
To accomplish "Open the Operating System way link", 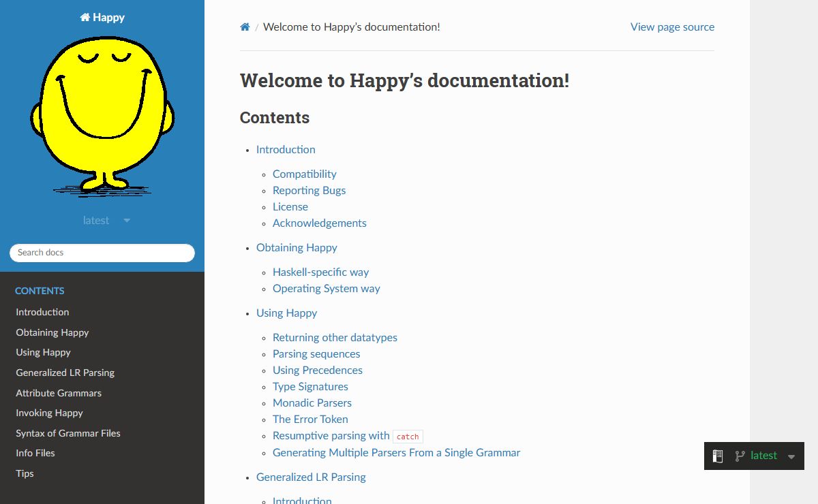I will pyautogui.click(x=327, y=289).
